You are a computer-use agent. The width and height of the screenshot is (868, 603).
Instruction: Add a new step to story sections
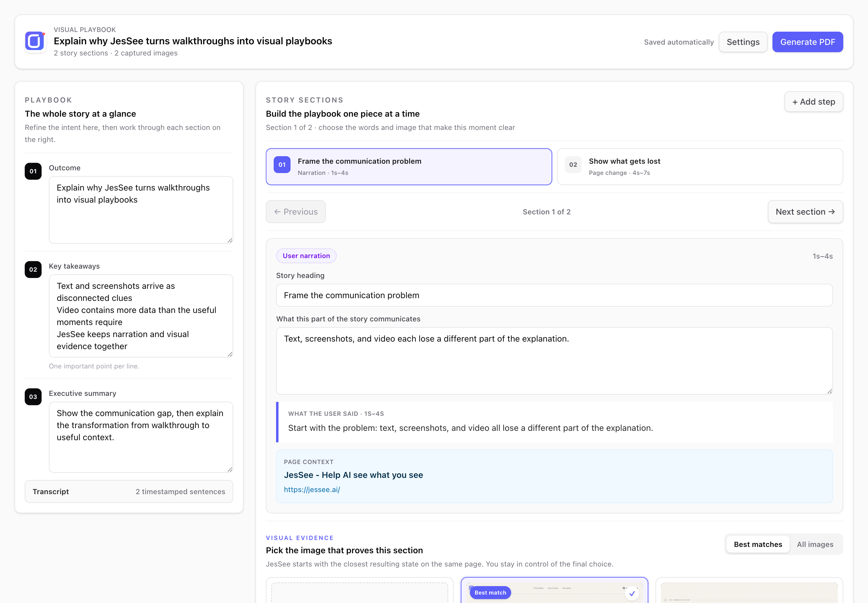coord(813,102)
